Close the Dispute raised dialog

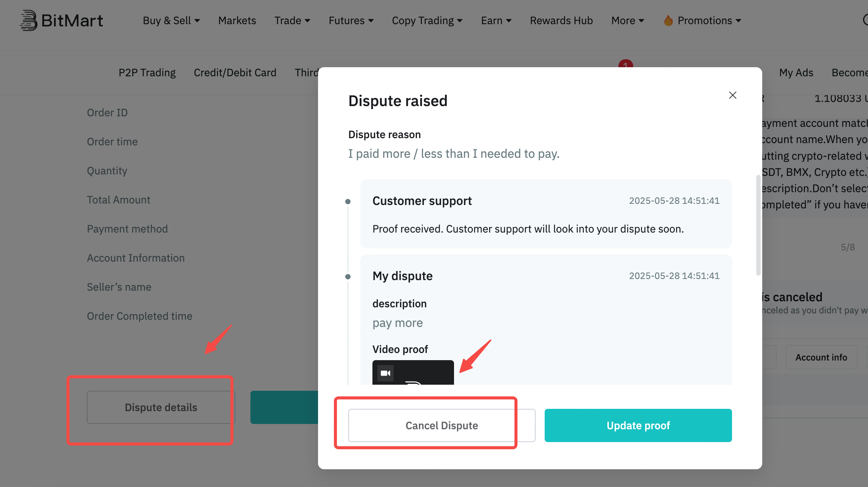(732, 95)
